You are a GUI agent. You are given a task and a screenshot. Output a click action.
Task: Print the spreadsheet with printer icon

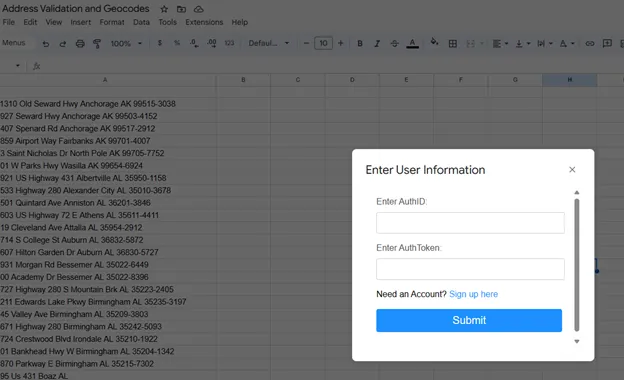pos(80,44)
